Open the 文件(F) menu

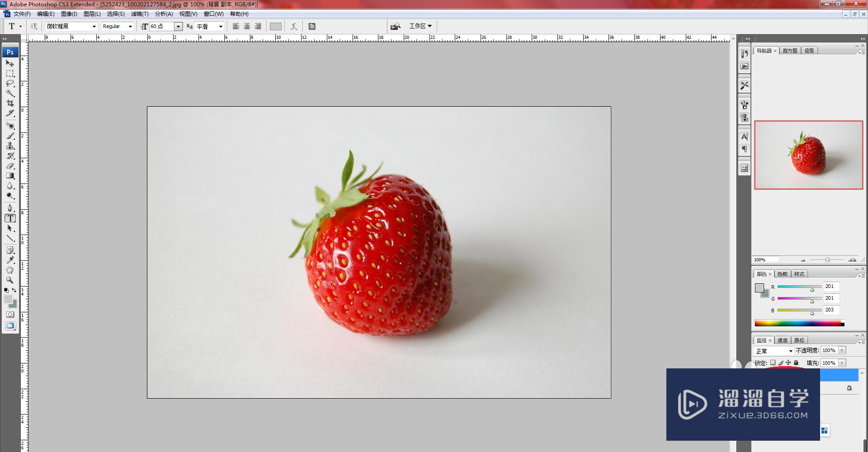click(x=22, y=14)
